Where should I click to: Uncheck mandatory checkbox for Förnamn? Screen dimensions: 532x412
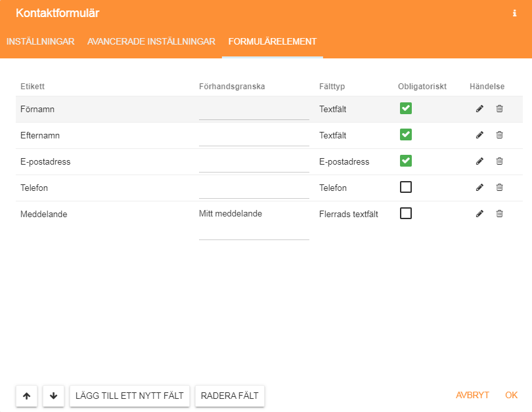pos(406,108)
